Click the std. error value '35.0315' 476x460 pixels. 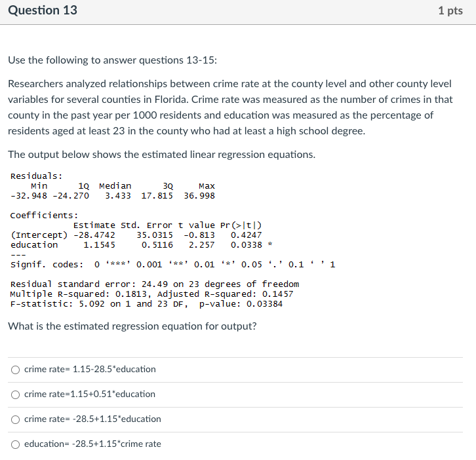(155, 235)
